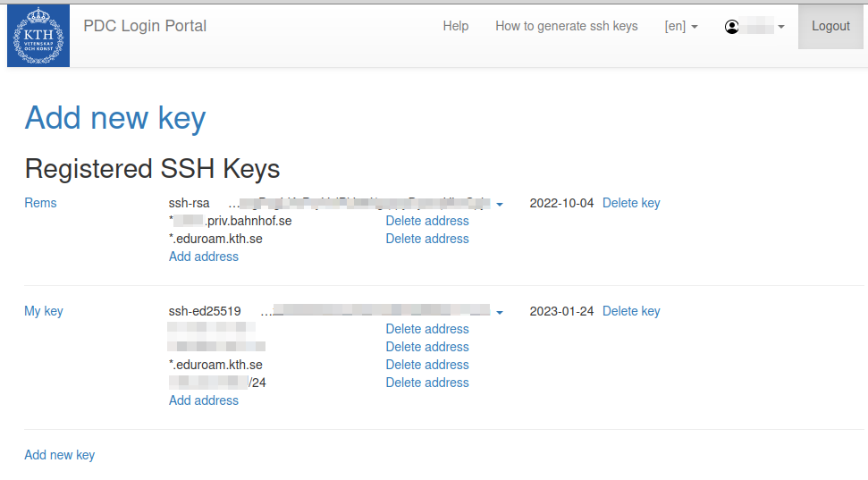
Task: Delete eduroam.kth.se address under My key
Action: point(427,365)
